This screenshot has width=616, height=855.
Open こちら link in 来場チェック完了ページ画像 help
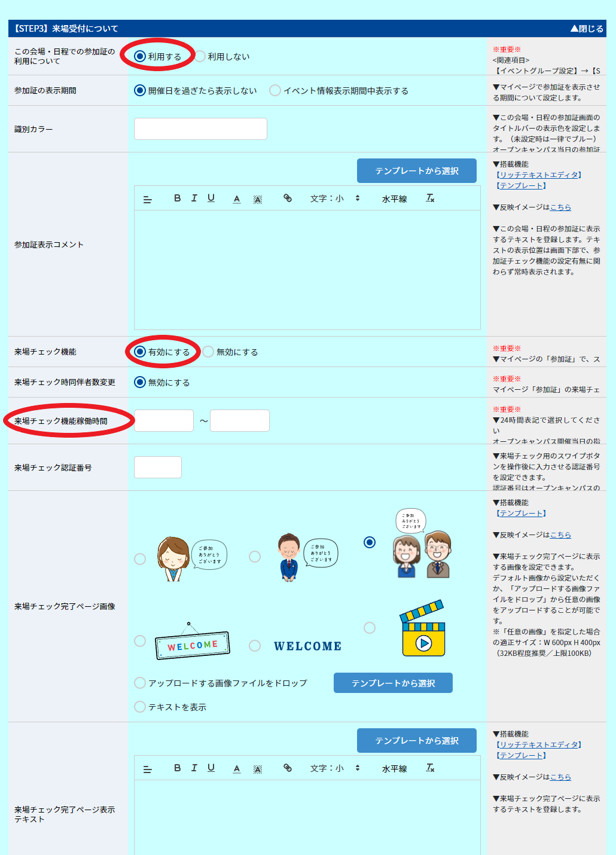coord(560,535)
